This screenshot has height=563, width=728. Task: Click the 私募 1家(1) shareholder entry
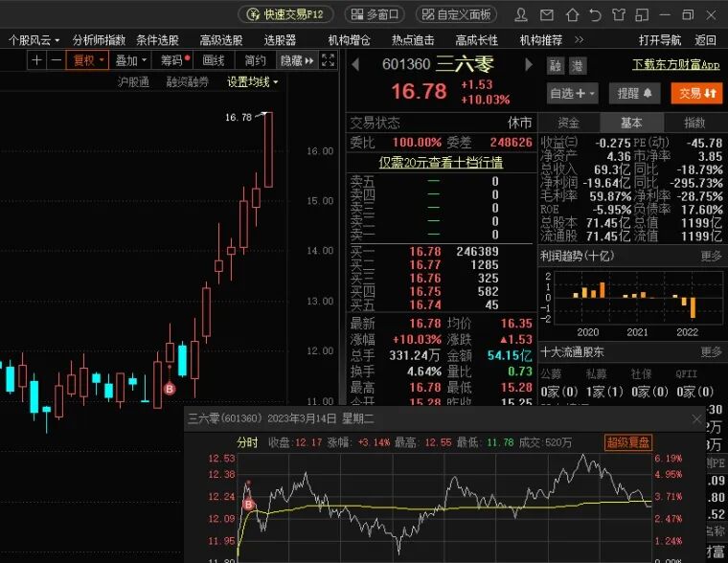click(x=604, y=393)
